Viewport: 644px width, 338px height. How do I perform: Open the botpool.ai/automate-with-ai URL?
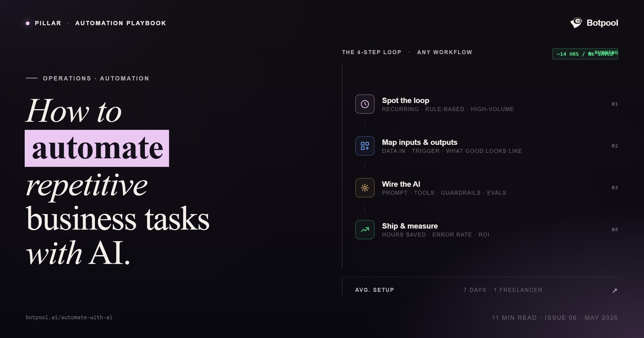(69, 317)
